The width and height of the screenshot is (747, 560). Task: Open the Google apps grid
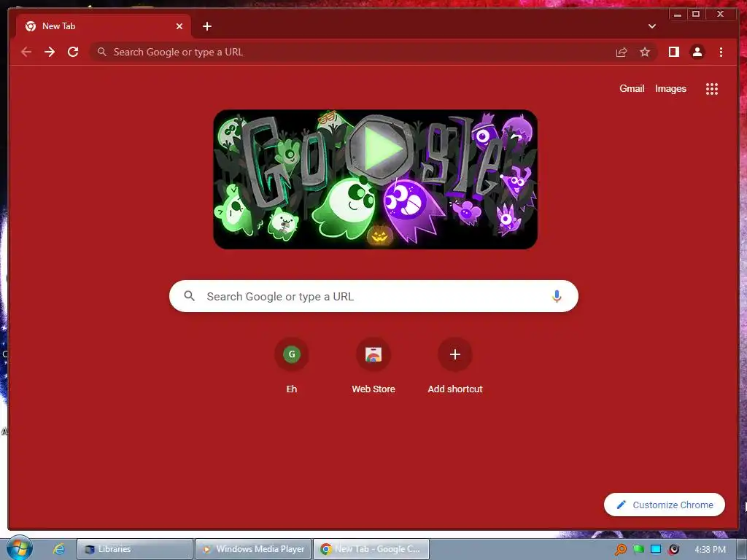(712, 88)
